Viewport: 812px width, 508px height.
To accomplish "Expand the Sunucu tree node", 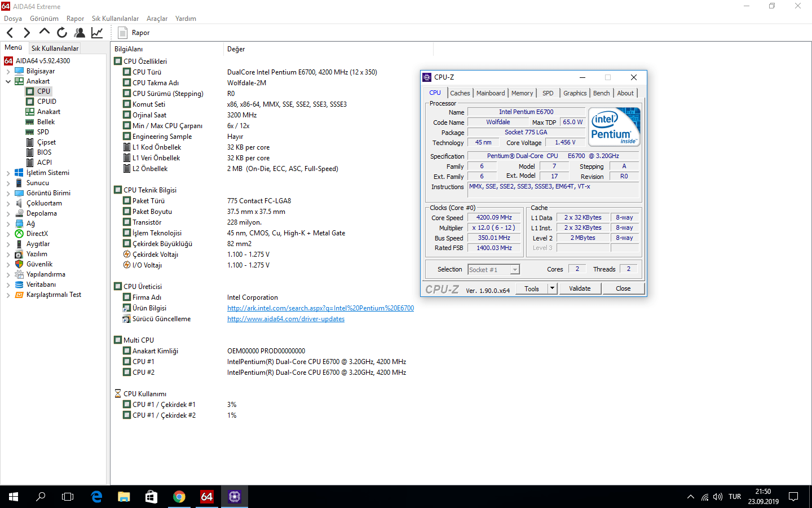I will (x=8, y=183).
